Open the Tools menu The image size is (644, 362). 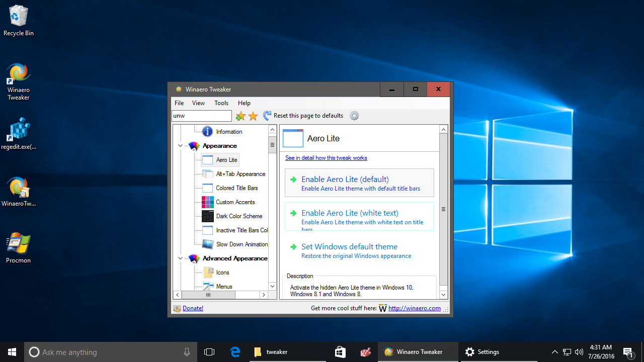click(221, 103)
